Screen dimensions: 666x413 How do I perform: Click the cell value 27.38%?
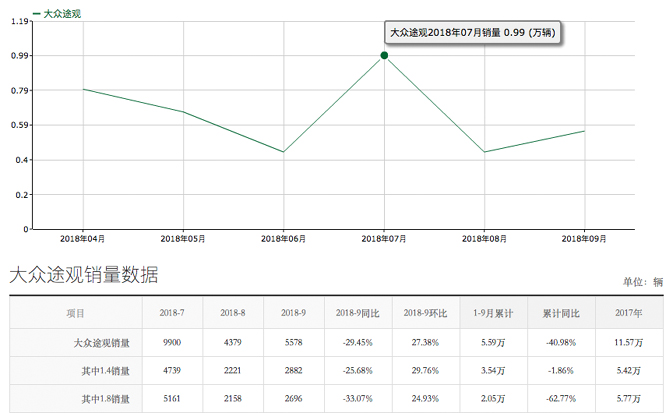point(425,342)
